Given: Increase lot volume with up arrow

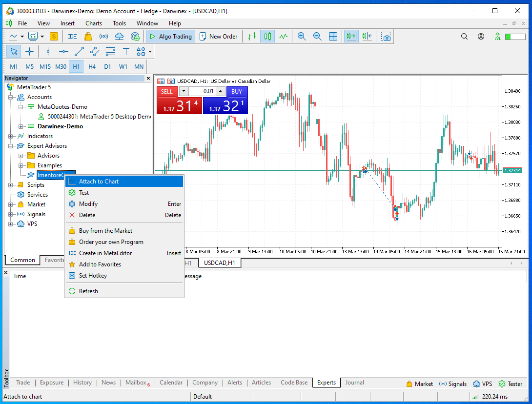Looking at the screenshot, I should click(221, 91).
